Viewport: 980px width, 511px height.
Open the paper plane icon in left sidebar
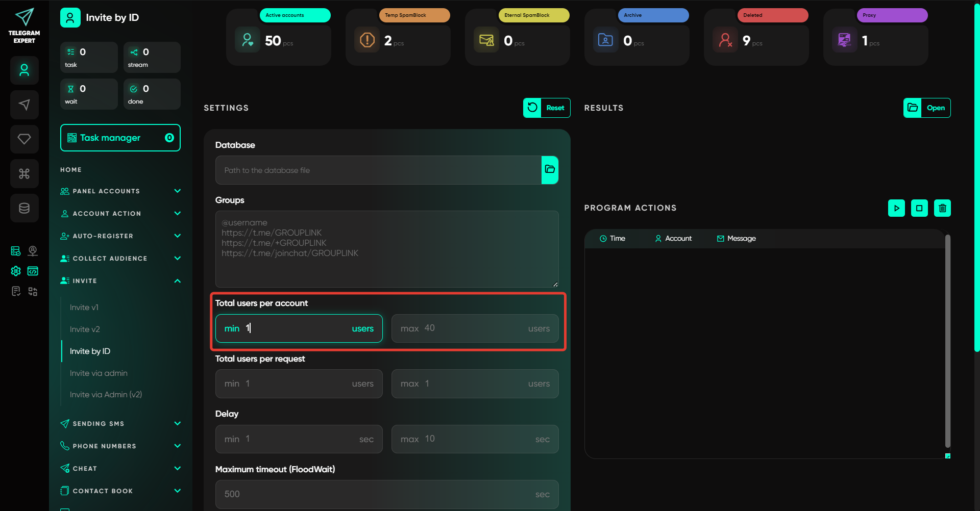click(x=24, y=105)
